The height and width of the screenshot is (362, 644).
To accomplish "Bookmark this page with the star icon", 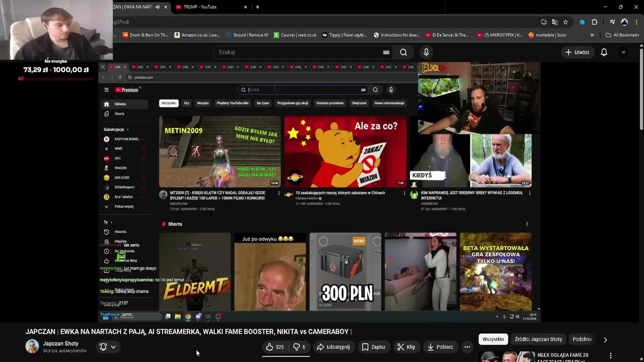I will tap(566, 22).
